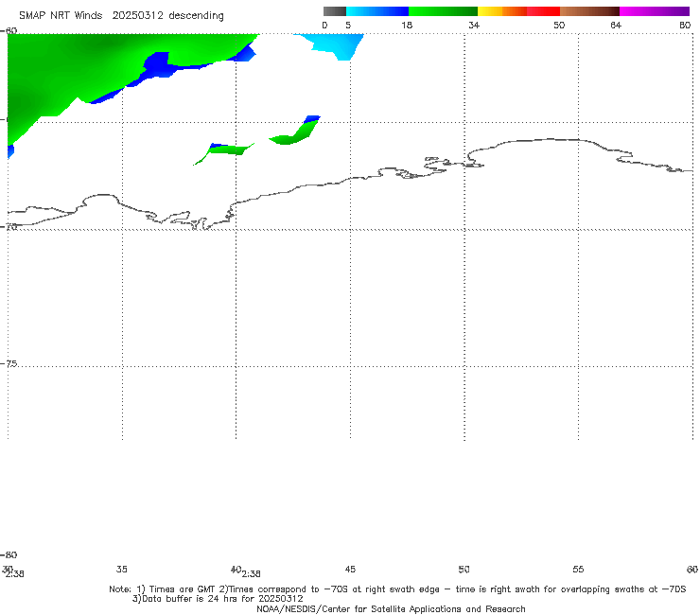Choose the magenta-purple segment of the colorbar
The image size is (700, 615).
tap(655, 11)
